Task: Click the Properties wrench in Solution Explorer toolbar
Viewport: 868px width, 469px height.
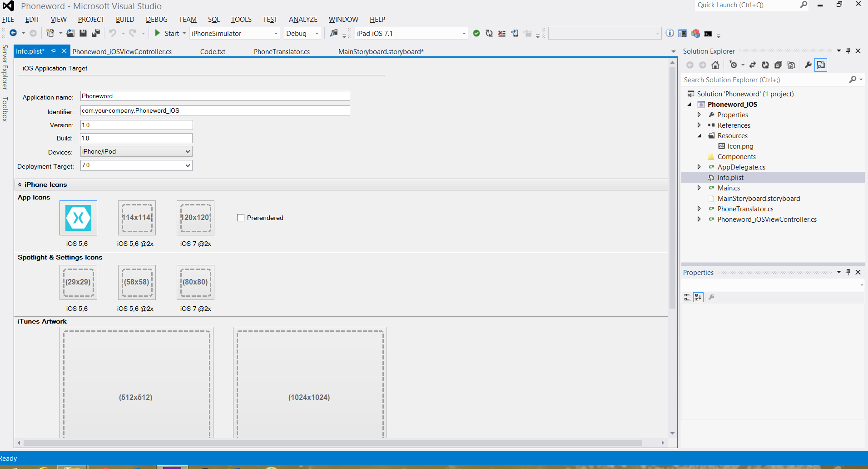Action: click(808, 65)
